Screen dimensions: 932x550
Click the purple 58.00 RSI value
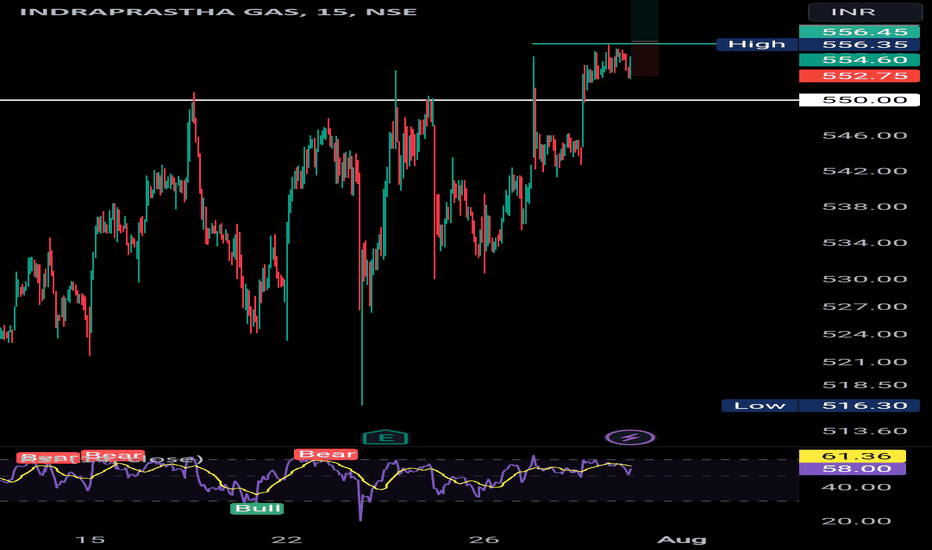pyautogui.click(x=852, y=469)
